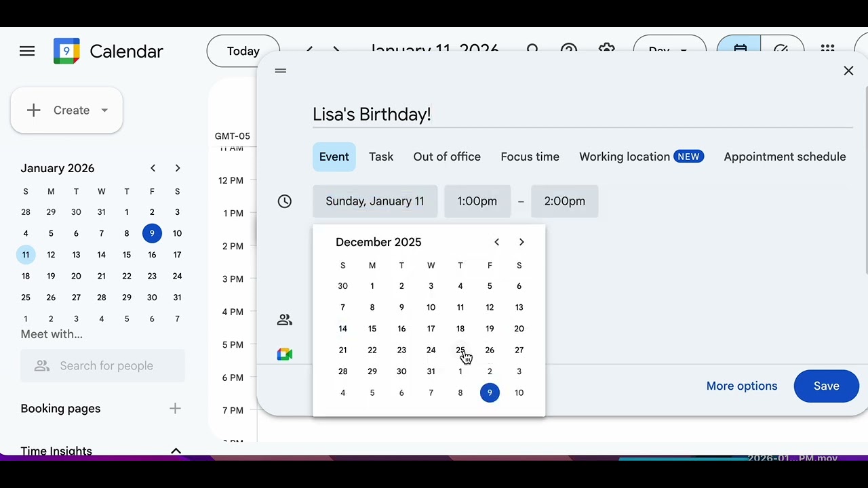868x488 pixels.
Task: Click the Google Meet icon
Action: [x=285, y=354]
